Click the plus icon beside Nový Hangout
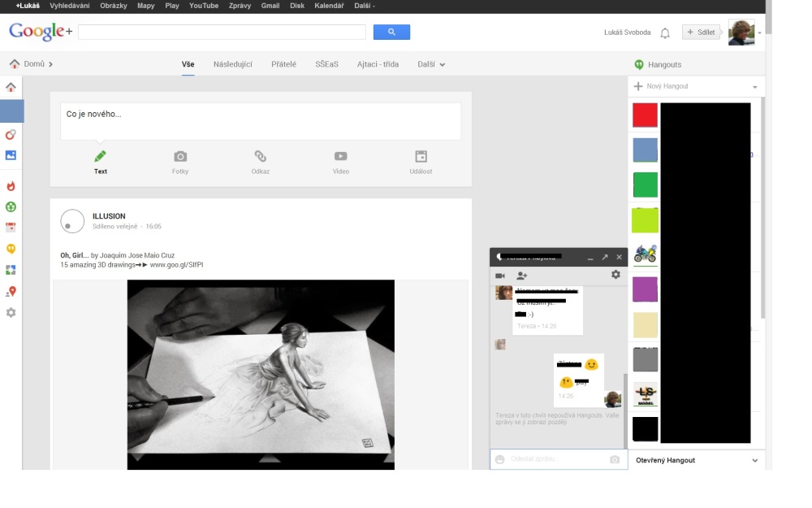This screenshot has width=812, height=508. (x=638, y=86)
